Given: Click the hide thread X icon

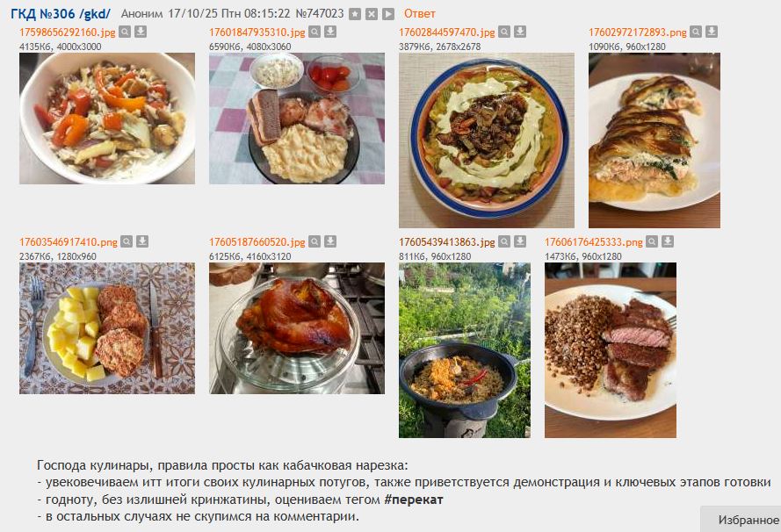Looking at the screenshot, I should point(372,14).
